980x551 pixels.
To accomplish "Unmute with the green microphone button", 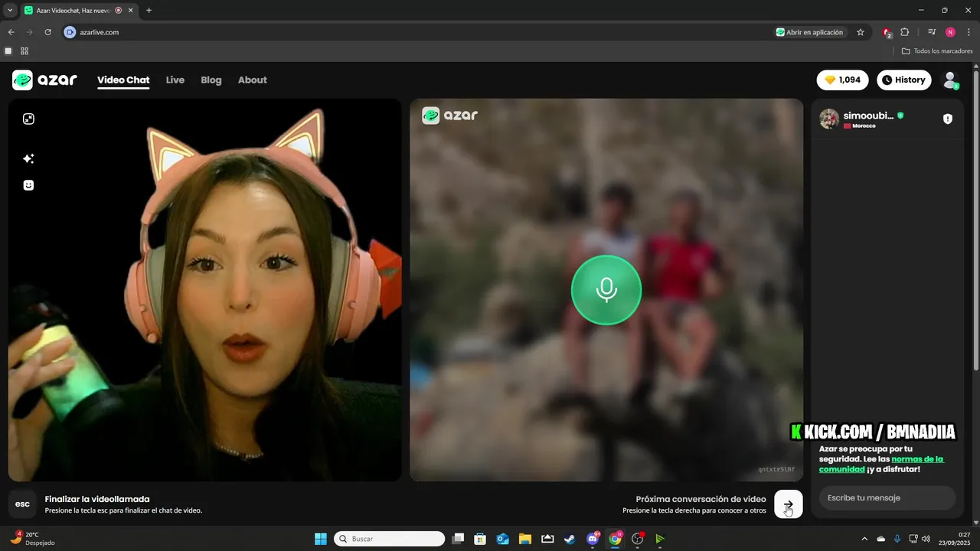I will click(x=606, y=290).
